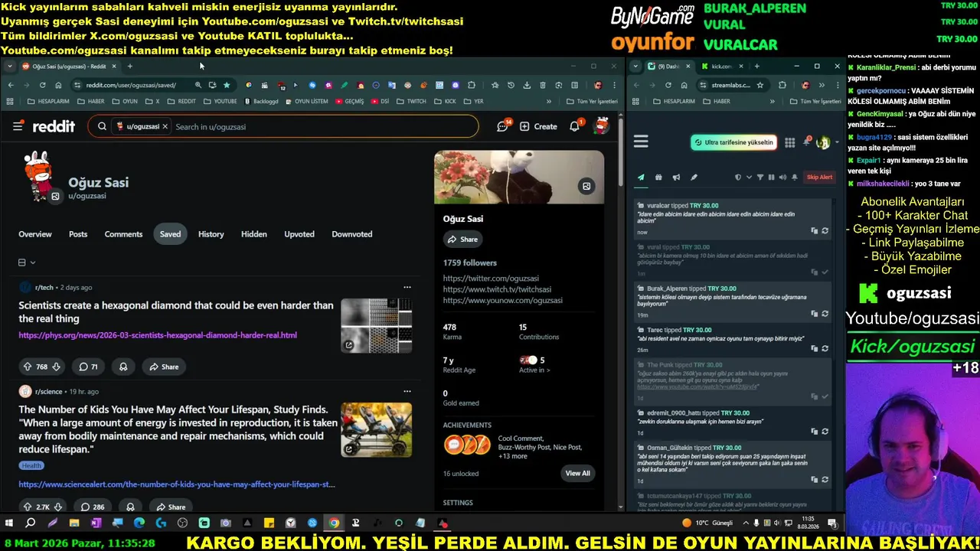Click Create post button on Reddit
The width and height of the screenshot is (980, 551).
point(538,126)
